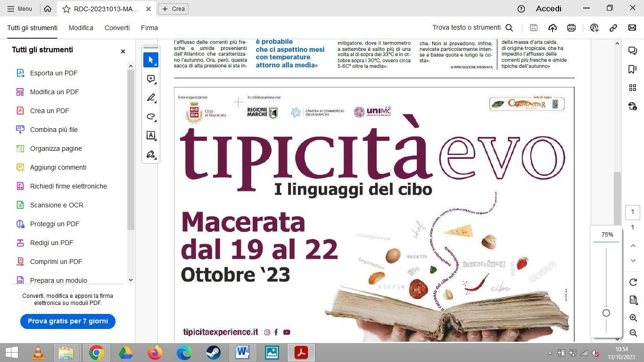Zoom out with the magnifier-minus icon
The height and width of the screenshot is (362, 644).
click(x=633, y=333)
